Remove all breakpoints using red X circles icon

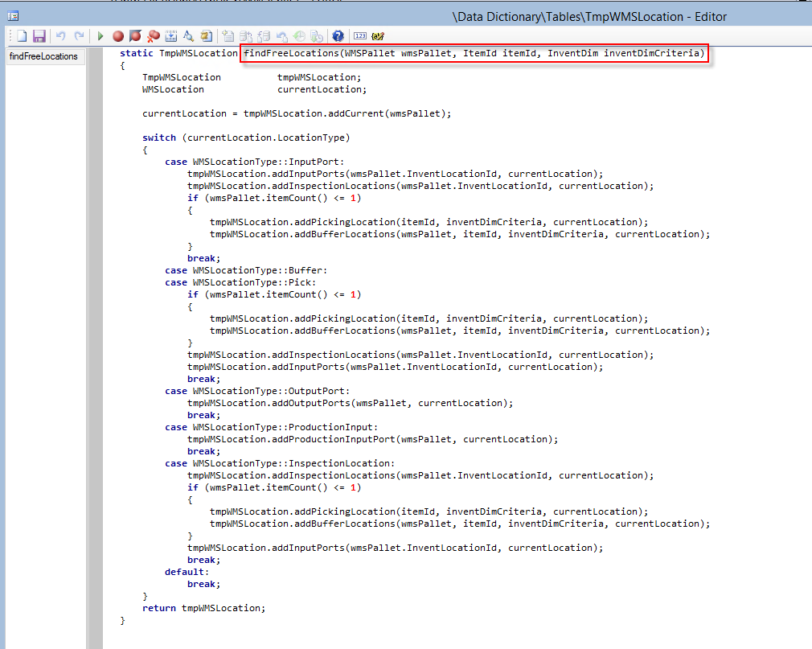153,36
